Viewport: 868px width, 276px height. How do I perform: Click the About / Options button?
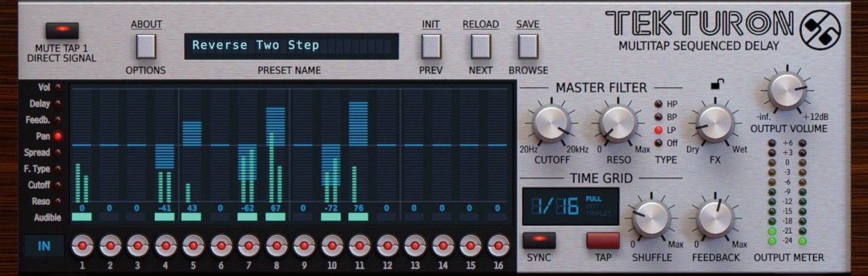(x=146, y=46)
